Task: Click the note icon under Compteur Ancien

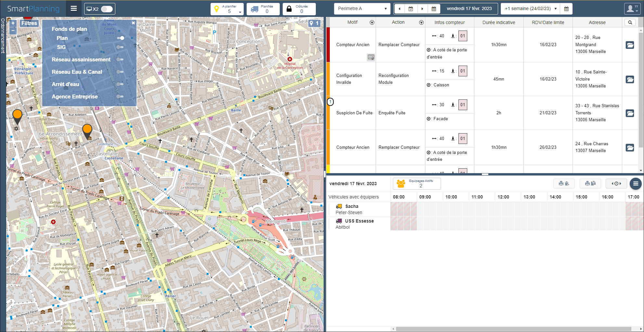Action: pyautogui.click(x=370, y=57)
